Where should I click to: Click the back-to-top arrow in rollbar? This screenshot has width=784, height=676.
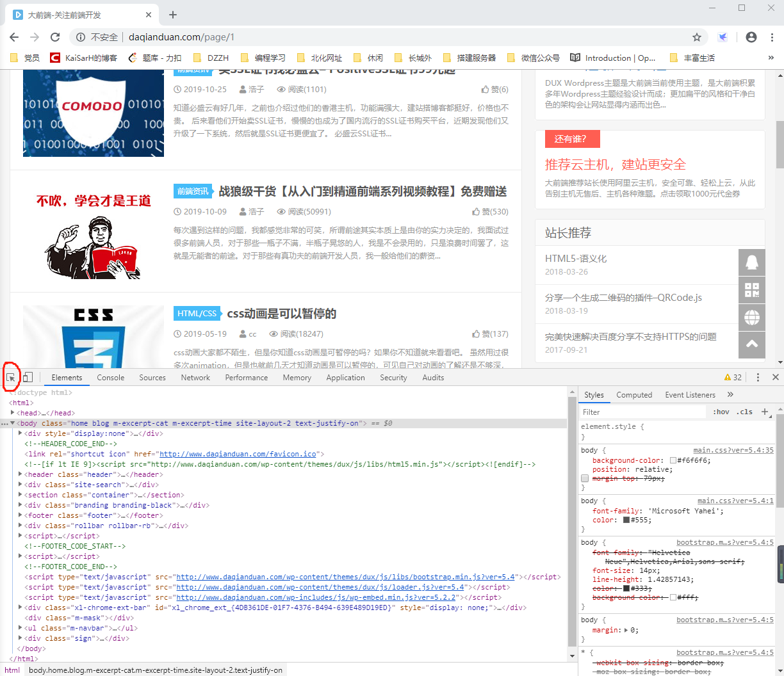click(752, 344)
